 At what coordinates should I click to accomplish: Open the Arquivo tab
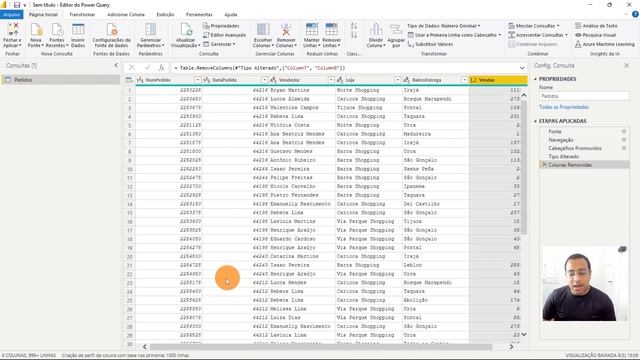click(12, 15)
